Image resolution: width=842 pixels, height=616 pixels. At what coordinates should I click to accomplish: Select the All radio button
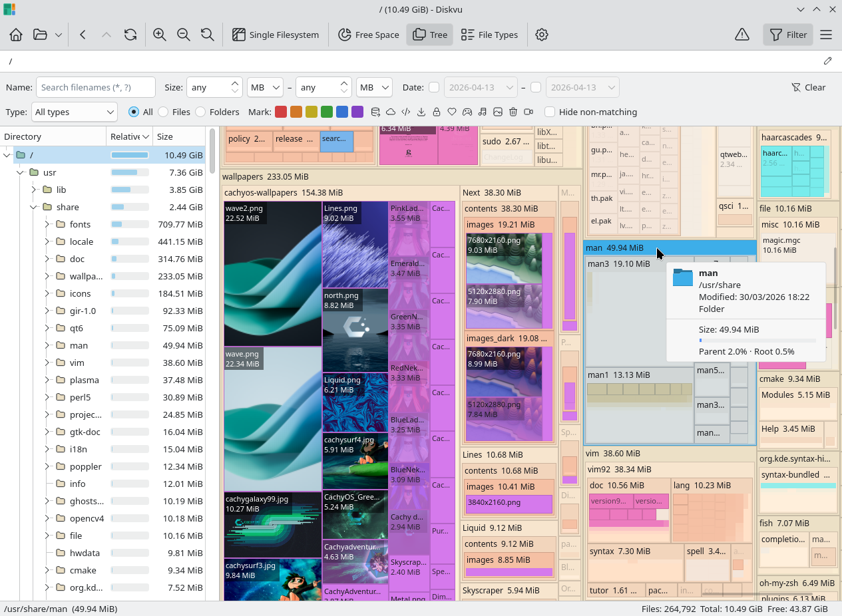[x=134, y=112]
